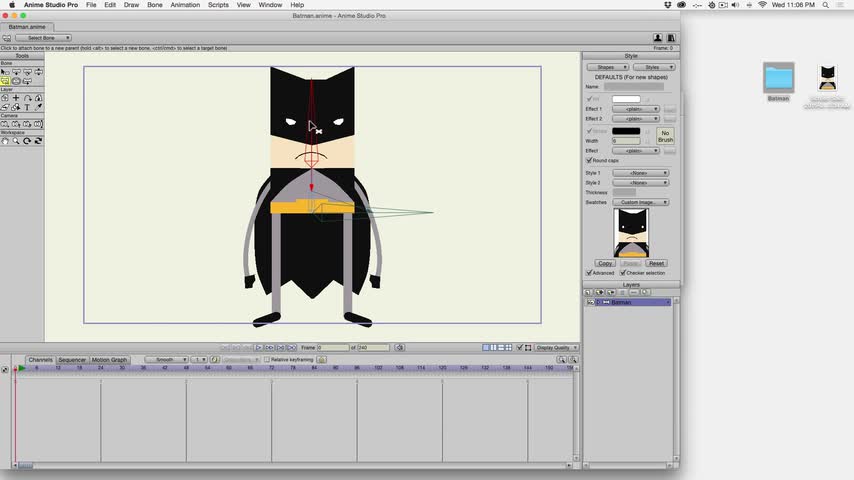This screenshot has width=854, height=480.
Task: Click the Duplicate Layer icon in Layers
Action: coord(600,293)
